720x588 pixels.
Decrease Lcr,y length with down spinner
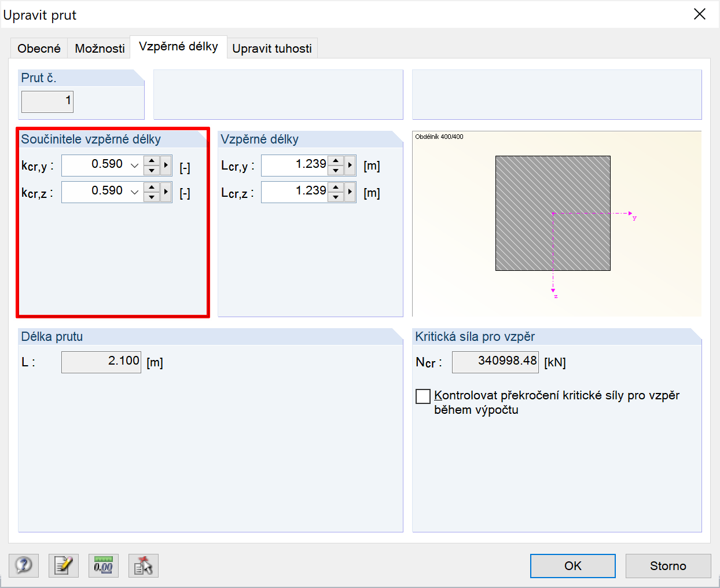click(336, 170)
